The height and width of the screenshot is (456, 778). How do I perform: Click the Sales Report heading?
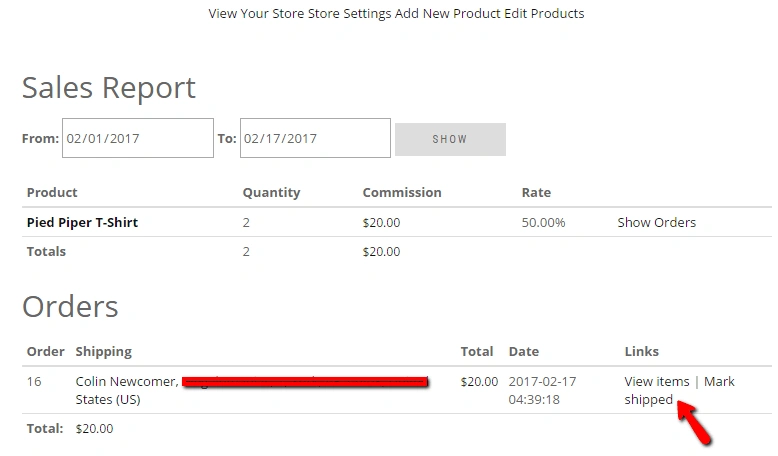pos(109,88)
